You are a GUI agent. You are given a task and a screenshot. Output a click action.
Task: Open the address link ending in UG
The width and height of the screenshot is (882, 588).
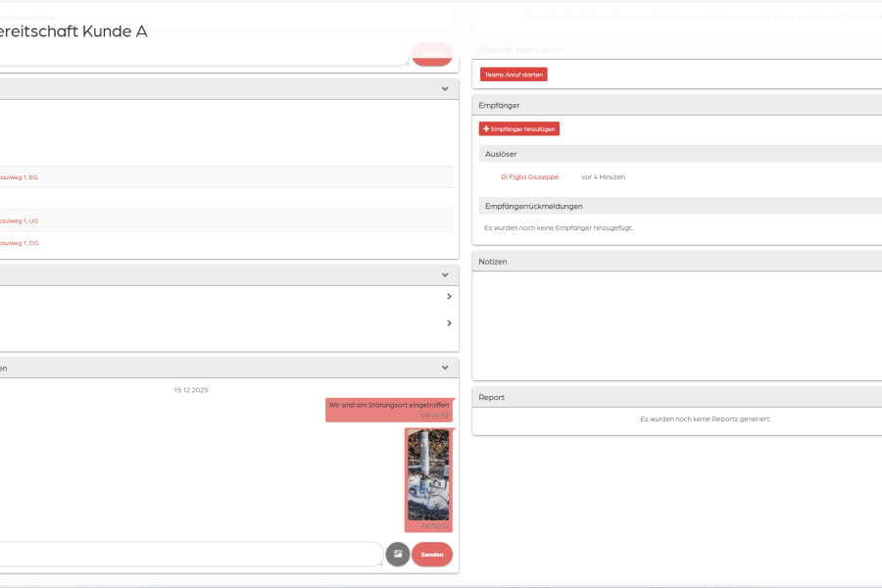(x=20, y=221)
